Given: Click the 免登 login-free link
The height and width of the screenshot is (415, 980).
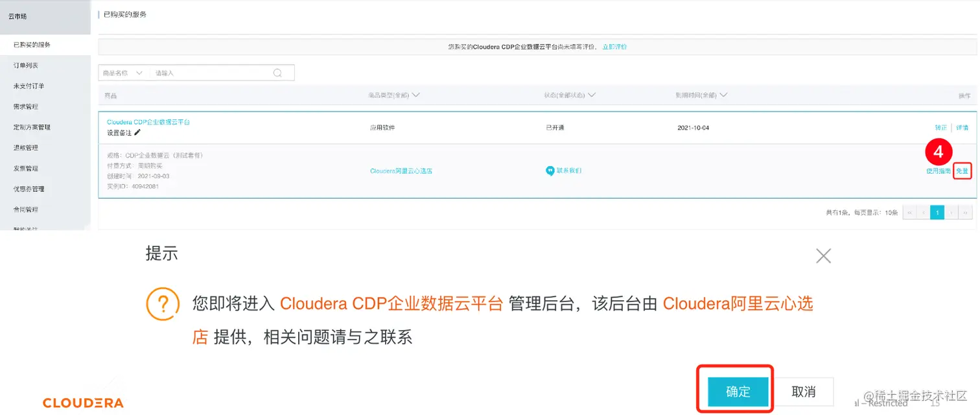Looking at the screenshot, I should click(x=962, y=171).
